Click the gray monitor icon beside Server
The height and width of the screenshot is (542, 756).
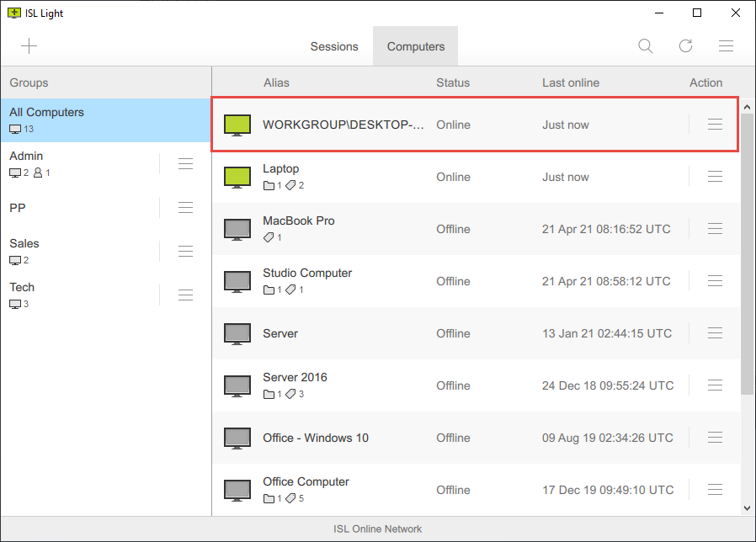pos(237,332)
